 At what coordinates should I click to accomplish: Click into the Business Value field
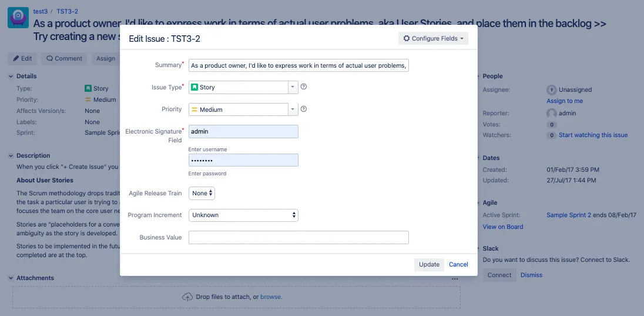[298, 237]
